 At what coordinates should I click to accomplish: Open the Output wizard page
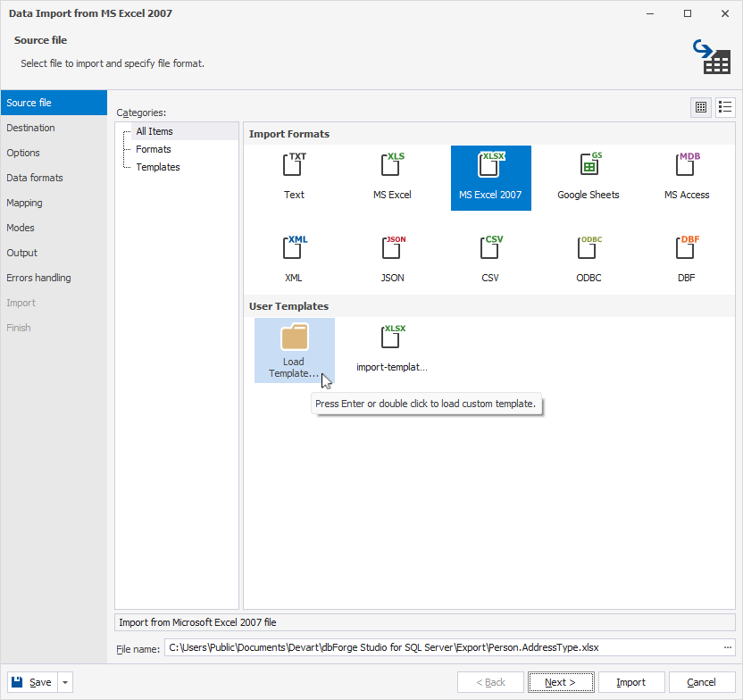coord(54,253)
